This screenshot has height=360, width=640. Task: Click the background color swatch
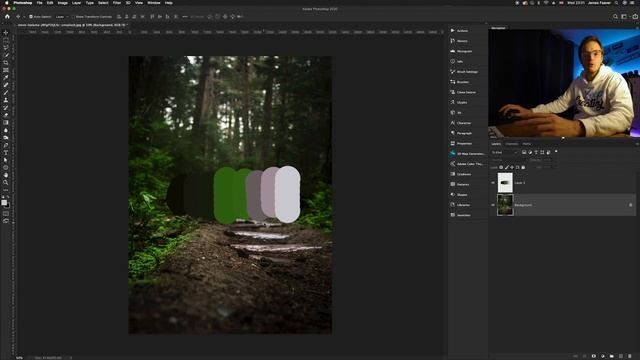(8, 205)
